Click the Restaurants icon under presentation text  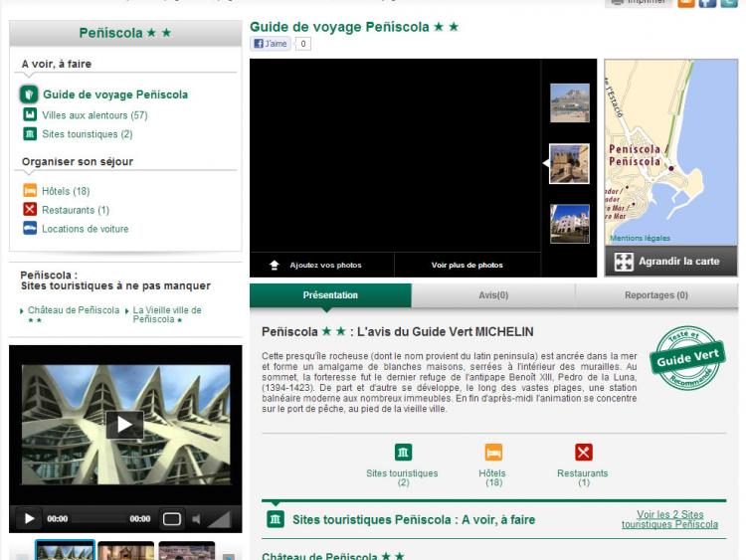coord(583,453)
